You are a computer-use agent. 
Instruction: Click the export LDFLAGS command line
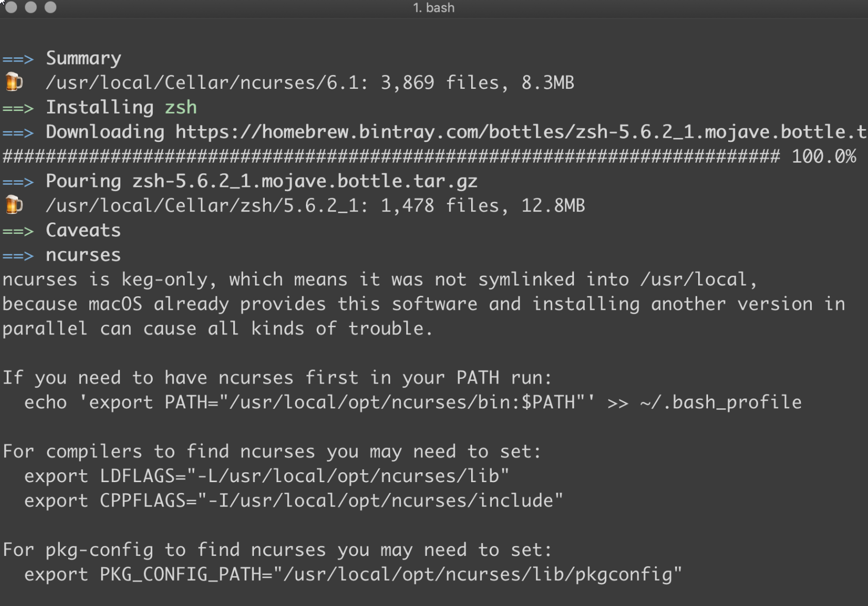coord(267,476)
